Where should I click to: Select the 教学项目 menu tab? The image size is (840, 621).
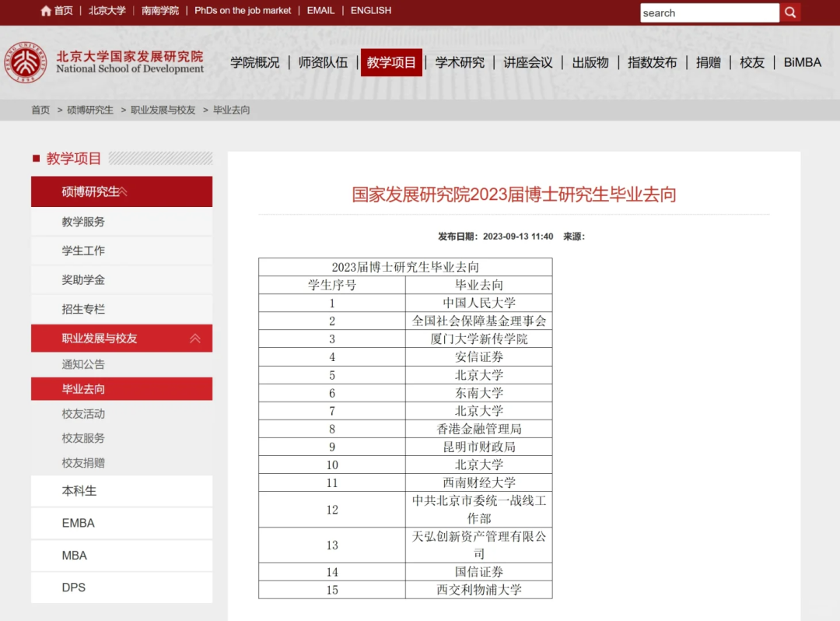pos(391,63)
